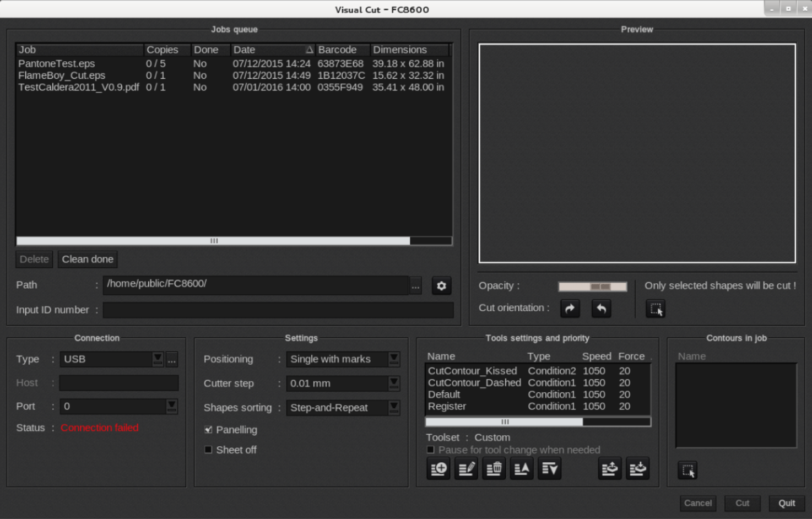Viewport: 812px width, 519px height.
Task: Export the current toolset
Action: tap(610, 468)
